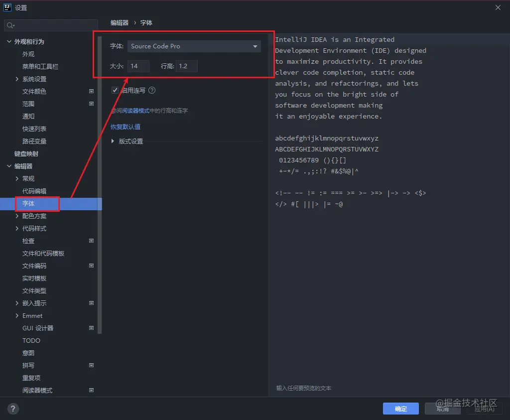Click the 编辑器 breadcrumb item
Image resolution: width=510 pixels, height=420 pixels.
[x=120, y=22]
